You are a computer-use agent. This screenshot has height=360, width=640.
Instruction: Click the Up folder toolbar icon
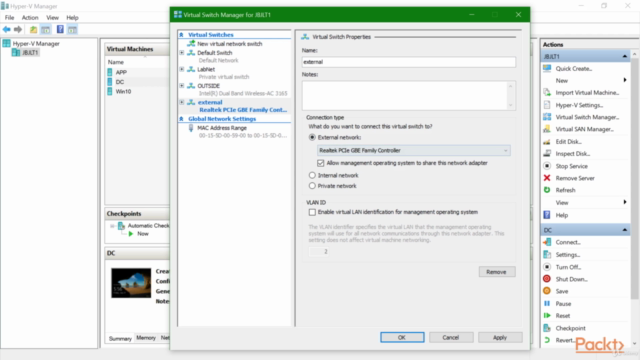[x=33, y=29]
